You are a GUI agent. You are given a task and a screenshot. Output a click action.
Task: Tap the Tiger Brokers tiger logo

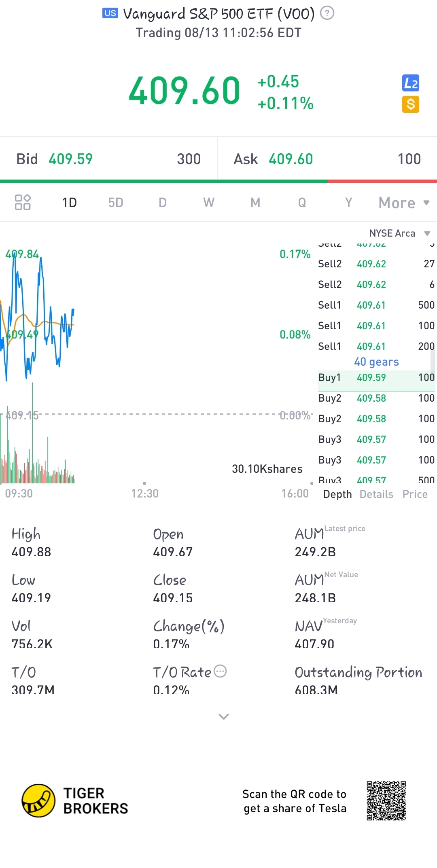tap(38, 800)
